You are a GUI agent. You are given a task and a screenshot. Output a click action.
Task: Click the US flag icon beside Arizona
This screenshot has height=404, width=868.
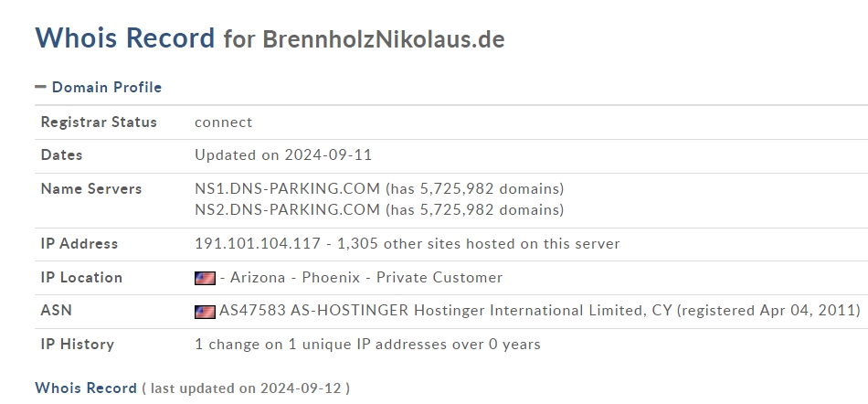(205, 278)
